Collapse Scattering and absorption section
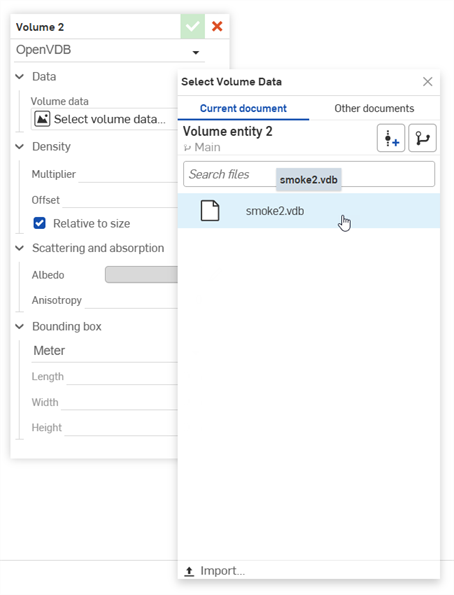This screenshot has width=454, height=595. (19, 248)
